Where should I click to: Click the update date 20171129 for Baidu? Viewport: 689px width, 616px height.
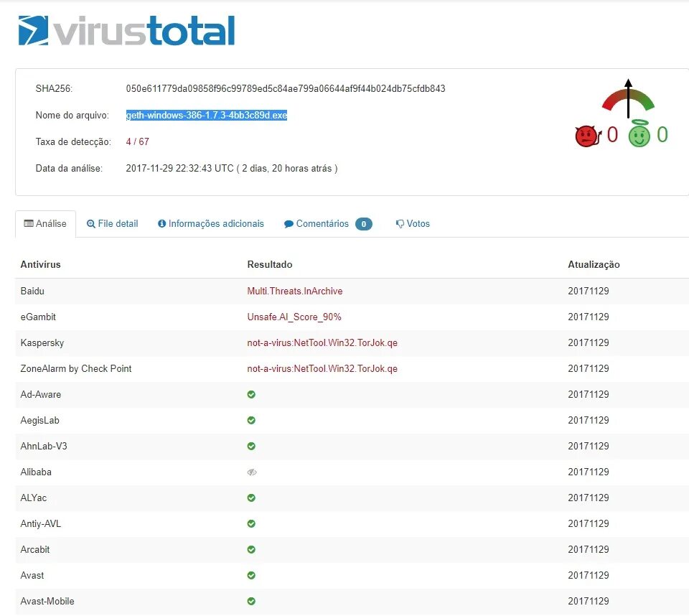click(x=589, y=291)
